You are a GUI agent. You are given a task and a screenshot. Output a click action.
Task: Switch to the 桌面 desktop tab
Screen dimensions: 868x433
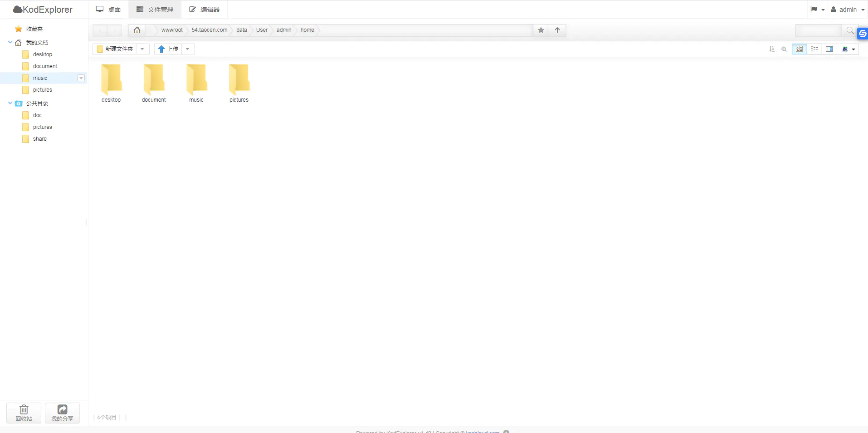click(x=108, y=10)
